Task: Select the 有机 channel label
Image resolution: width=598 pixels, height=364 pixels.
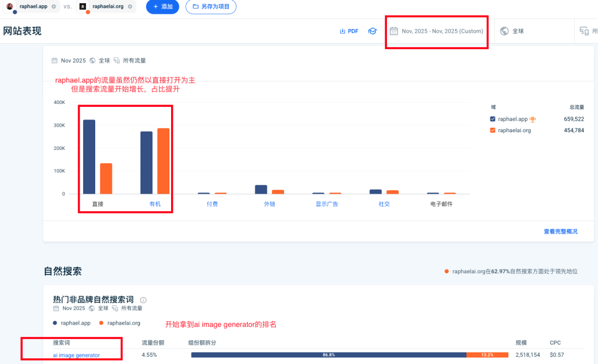Action: coord(155,204)
